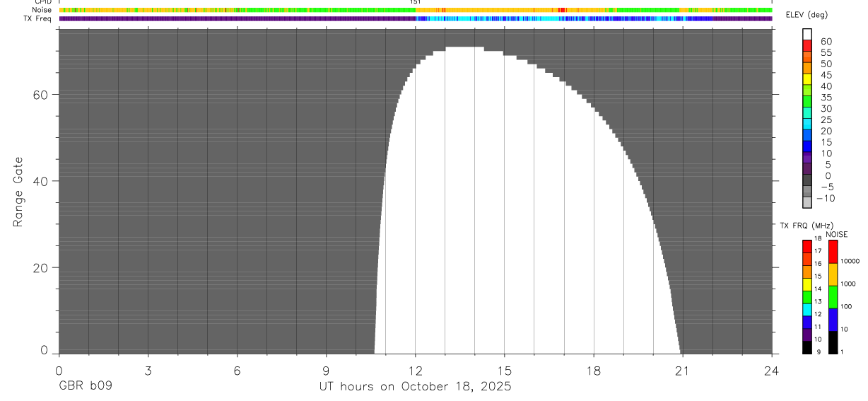Pick the purple 10–11 MHz TX FRQ swatch

(x=807, y=335)
